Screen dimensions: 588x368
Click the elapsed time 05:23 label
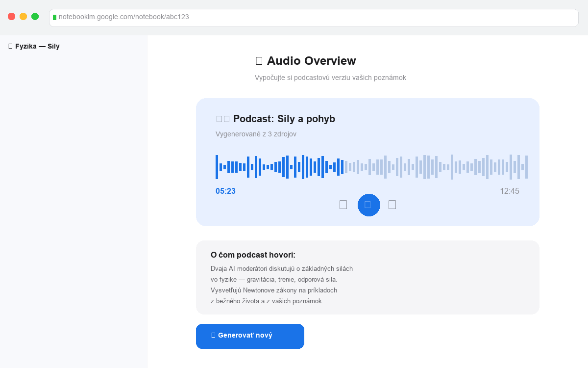tap(226, 191)
